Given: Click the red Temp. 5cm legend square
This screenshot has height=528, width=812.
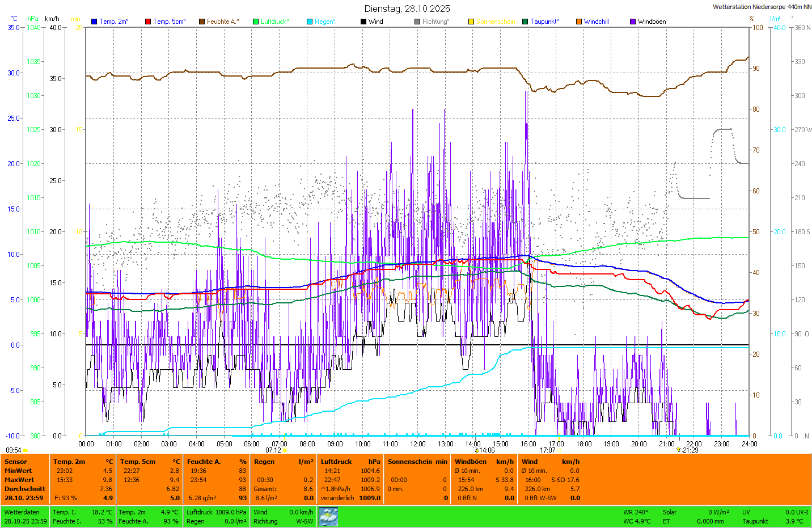Looking at the screenshot, I should click(x=148, y=22).
